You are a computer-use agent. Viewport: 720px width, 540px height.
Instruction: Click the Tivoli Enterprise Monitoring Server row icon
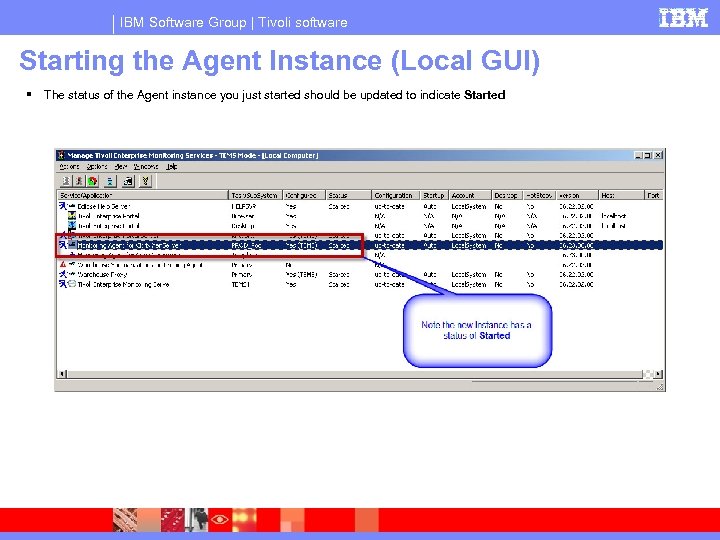point(72,284)
